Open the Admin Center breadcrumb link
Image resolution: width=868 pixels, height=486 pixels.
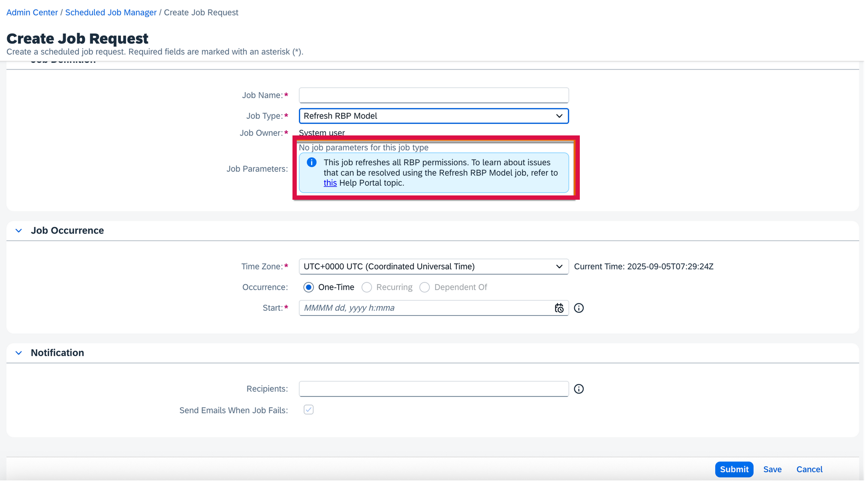click(32, 12)
